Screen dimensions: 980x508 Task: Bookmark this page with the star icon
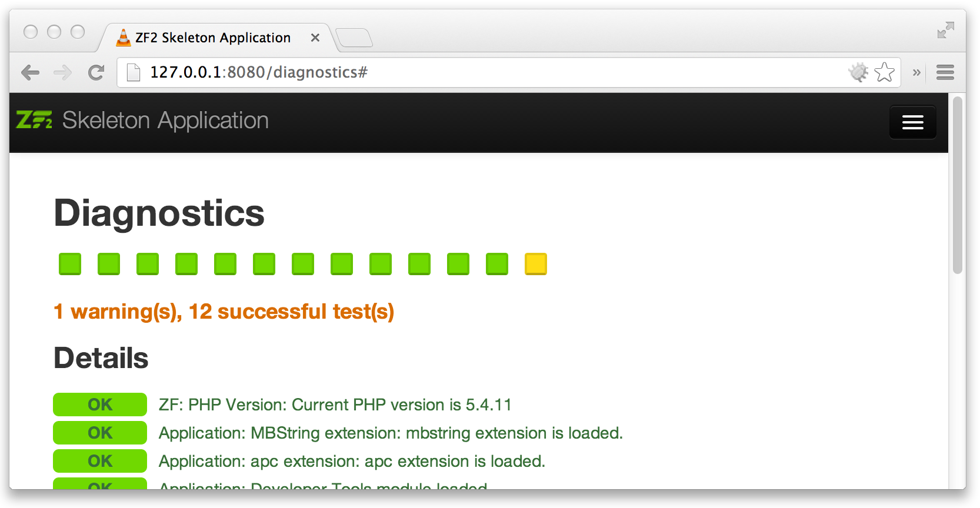(x=884, y=72)
